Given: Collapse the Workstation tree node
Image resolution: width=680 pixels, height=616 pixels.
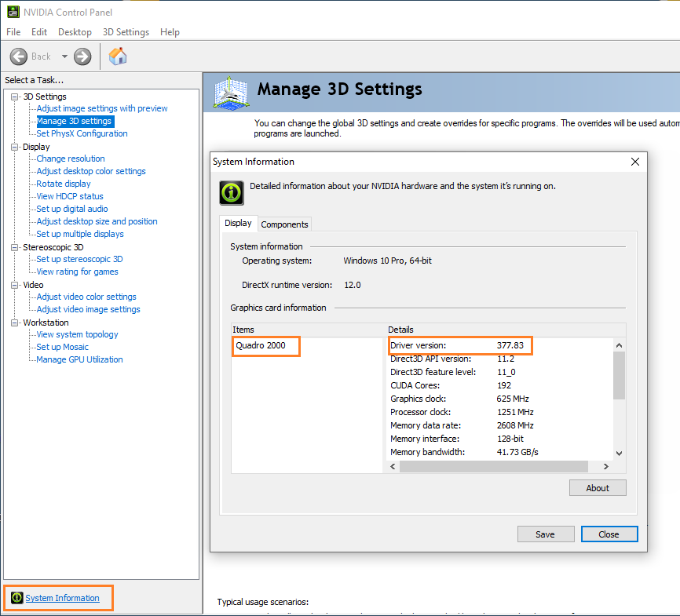Looking at the screenshot, I should click(x=15, y=323).
